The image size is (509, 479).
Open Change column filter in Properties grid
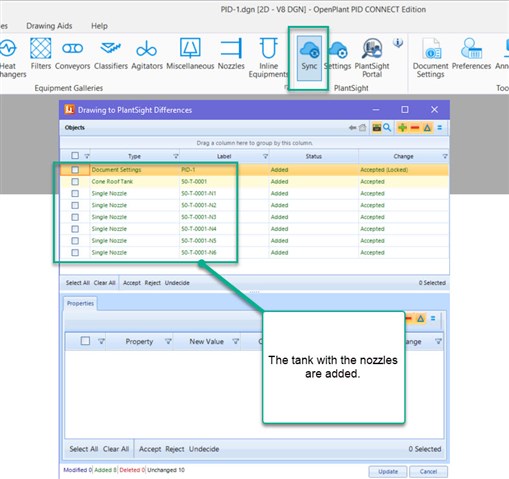[438, 341]
